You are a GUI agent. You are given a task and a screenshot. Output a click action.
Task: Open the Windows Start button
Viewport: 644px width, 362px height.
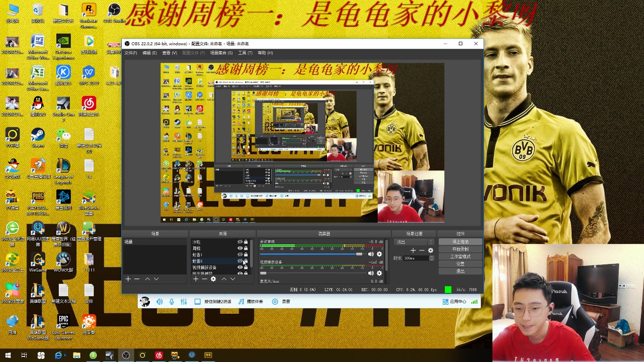pyautogui.click(x=8, y=355)
